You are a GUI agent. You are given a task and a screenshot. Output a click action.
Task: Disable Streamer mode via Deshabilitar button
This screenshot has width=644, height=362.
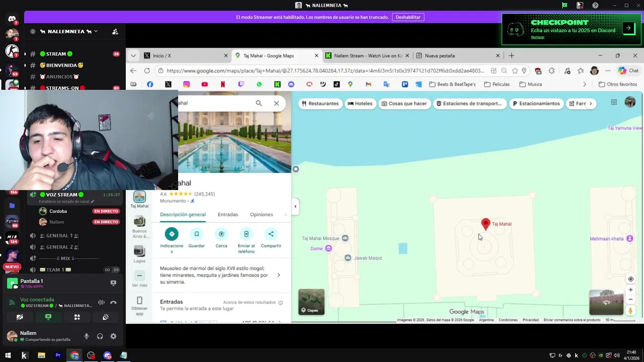(408, 17)
